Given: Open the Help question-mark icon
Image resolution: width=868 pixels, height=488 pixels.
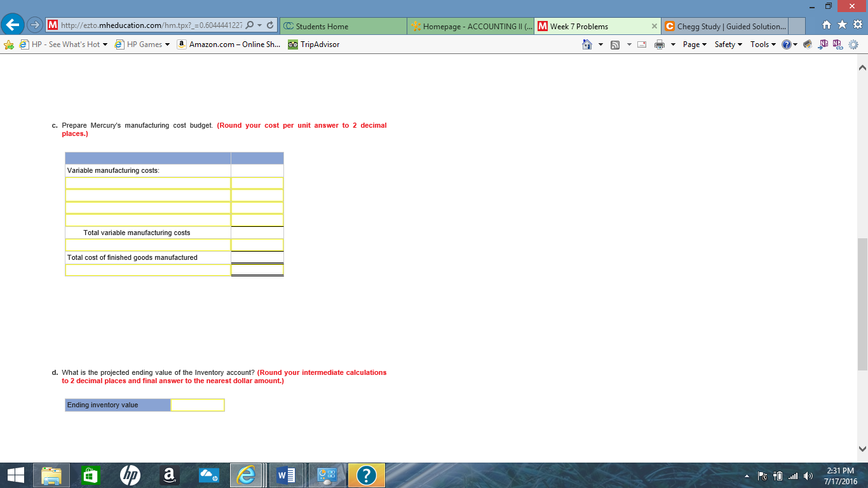Looking at the screenshot, I should (786, 45).
